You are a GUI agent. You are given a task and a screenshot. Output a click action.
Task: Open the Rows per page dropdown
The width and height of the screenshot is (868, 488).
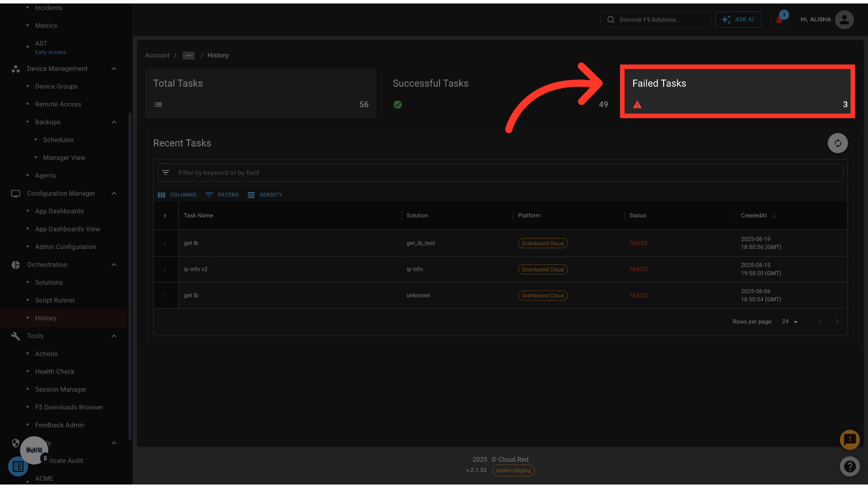pos(790,322)
